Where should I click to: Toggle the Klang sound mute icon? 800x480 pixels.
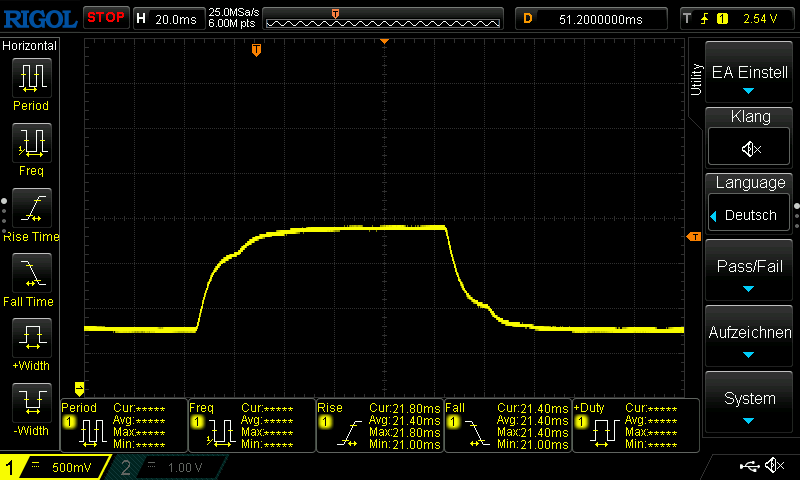[x=750, y=149]
